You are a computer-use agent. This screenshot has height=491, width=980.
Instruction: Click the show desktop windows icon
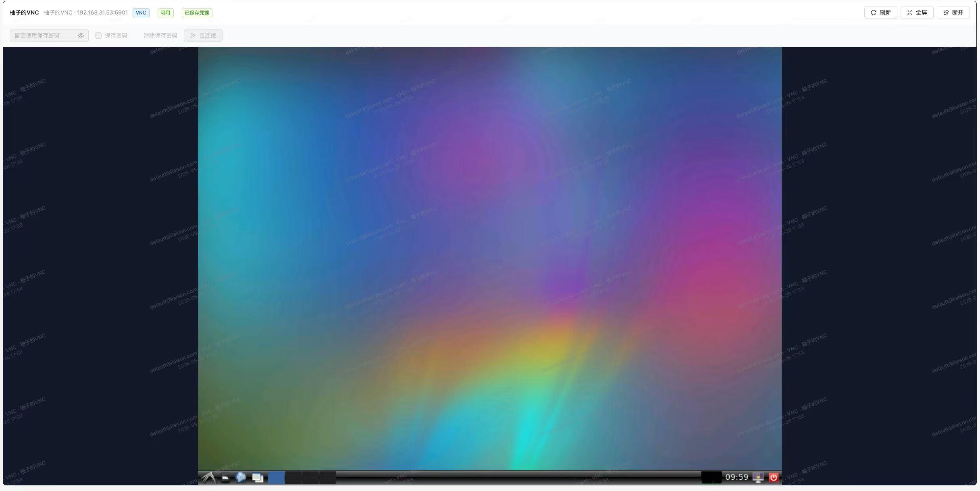click(x=258, y=478)
